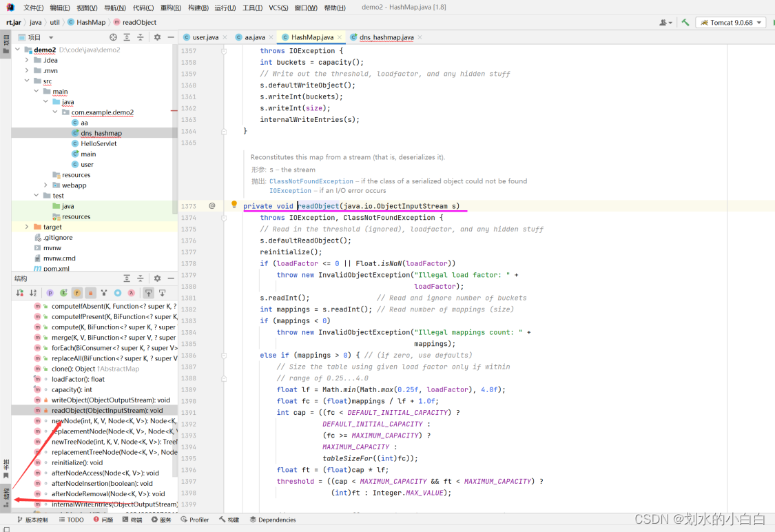This screenshot has width=775, height=532.
Task: Select reinitialize(): void in Structure list
Action: (x=77, y=462)
